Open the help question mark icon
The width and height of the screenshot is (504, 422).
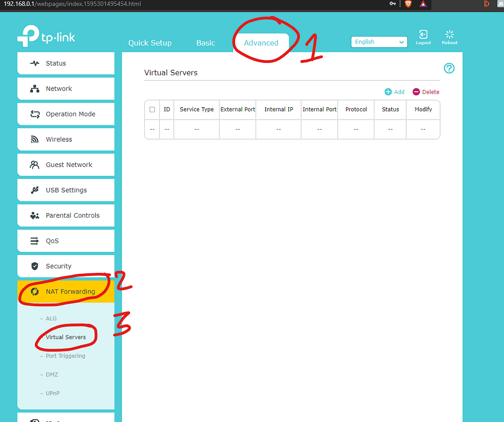click(449, 68)
